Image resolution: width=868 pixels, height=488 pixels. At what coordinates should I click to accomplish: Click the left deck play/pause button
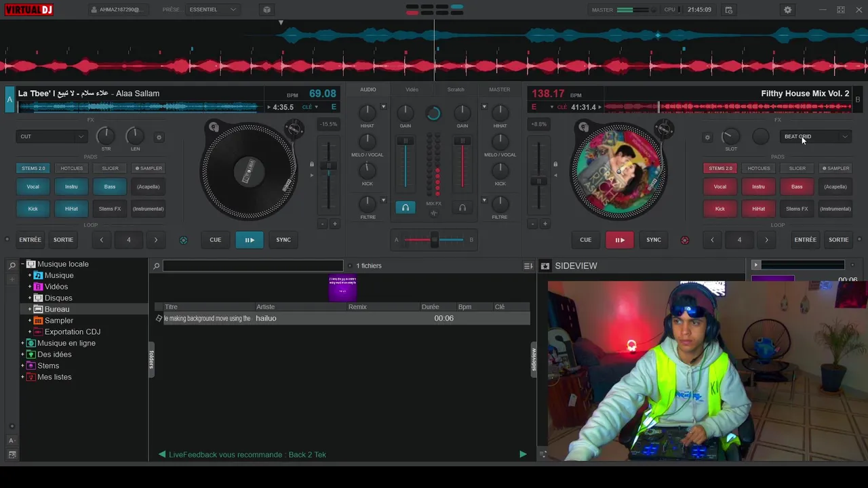coord(250,240)
